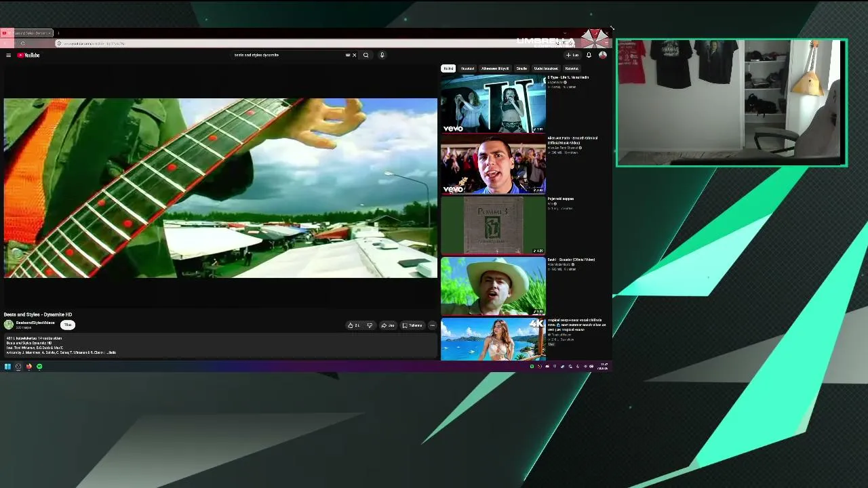This screenshot has width=868, height=488.
Task: Open the more actions three-dot menu
Action: pos(432,325)
